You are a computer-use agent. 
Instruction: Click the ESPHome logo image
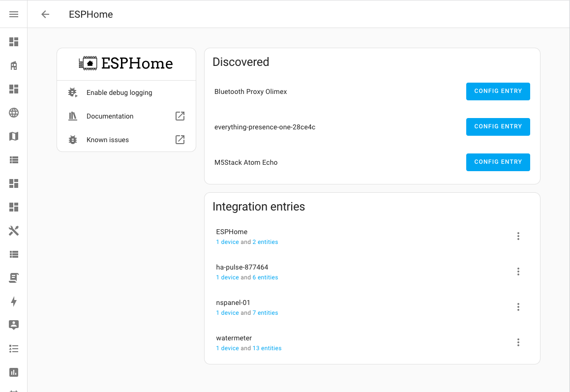click(126, 63)
